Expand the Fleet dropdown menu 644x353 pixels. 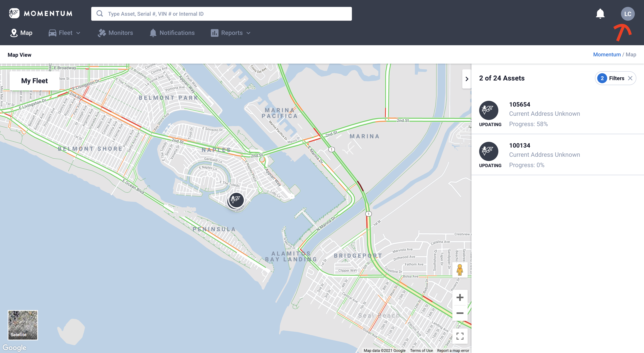pyautogui.click(x=65, y=33)
